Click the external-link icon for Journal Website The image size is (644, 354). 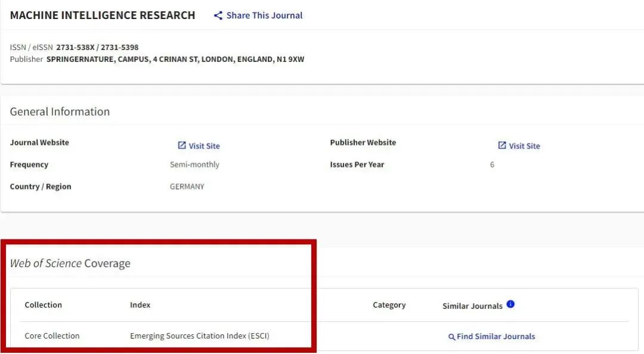tap(182, 145)
